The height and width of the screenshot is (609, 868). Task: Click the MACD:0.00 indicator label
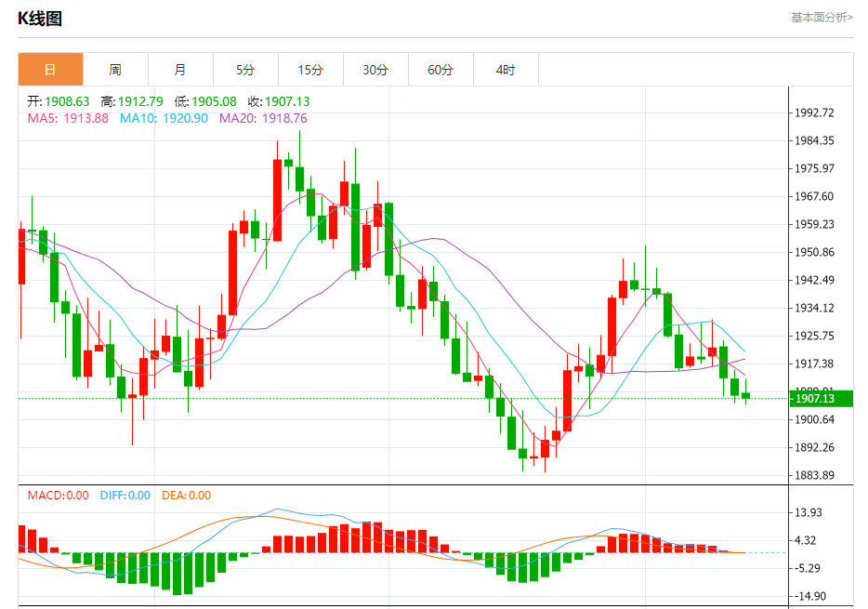click(59, 496)
